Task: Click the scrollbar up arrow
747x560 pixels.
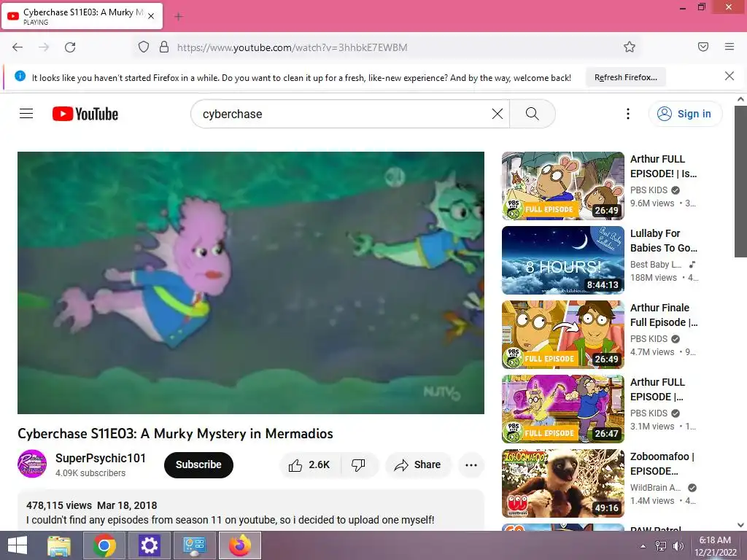Action: 740,99
